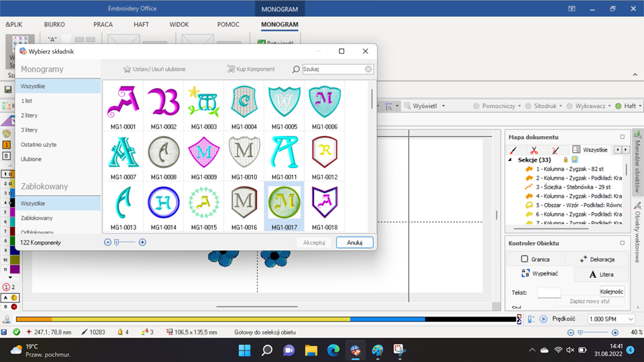Screen dimensions: 644x362
Task: Click the scissors icon in Mapa dokumentu
Action: coord(534,150)
